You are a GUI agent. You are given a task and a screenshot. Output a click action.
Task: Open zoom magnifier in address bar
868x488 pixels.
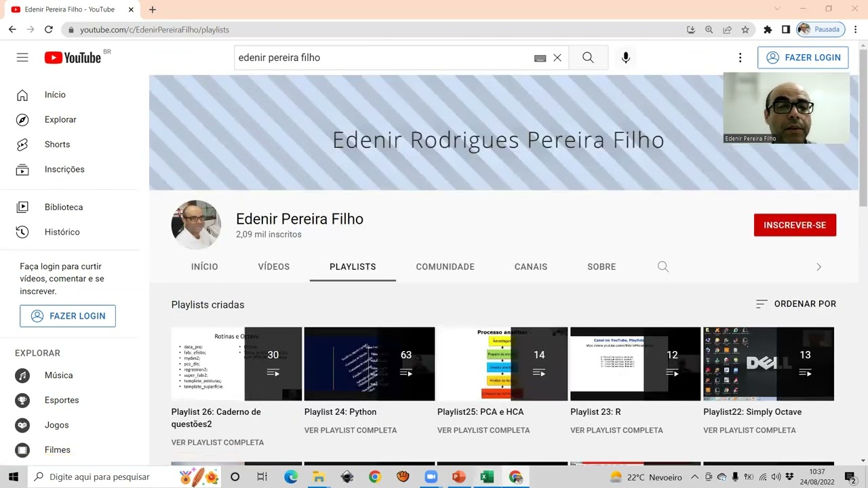(x=709, y=30)
